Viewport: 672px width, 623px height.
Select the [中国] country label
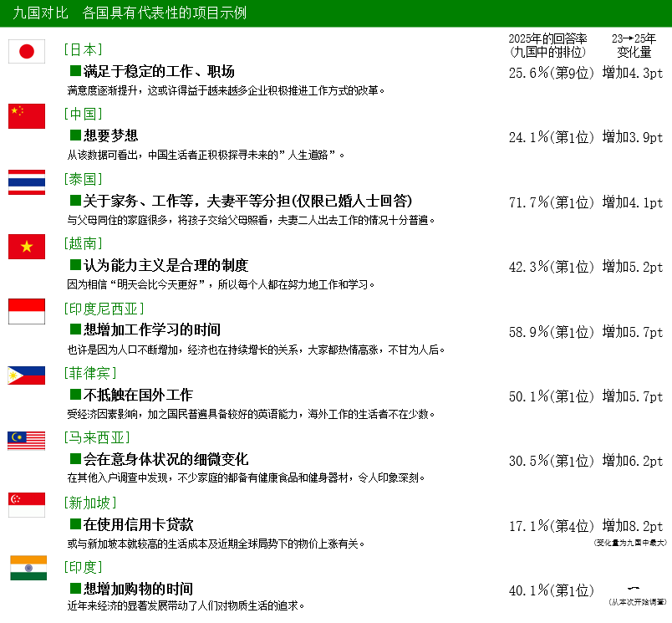pyautogui.click(x=84, y=114)
